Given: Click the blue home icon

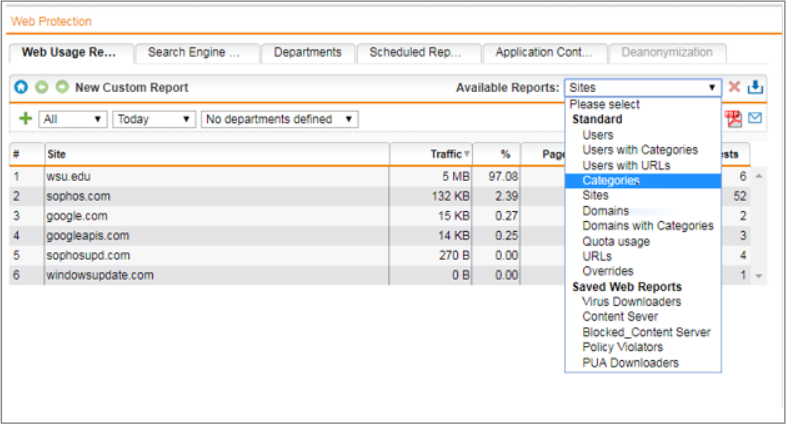Looking at the screenshot, I should pos(21,88).
